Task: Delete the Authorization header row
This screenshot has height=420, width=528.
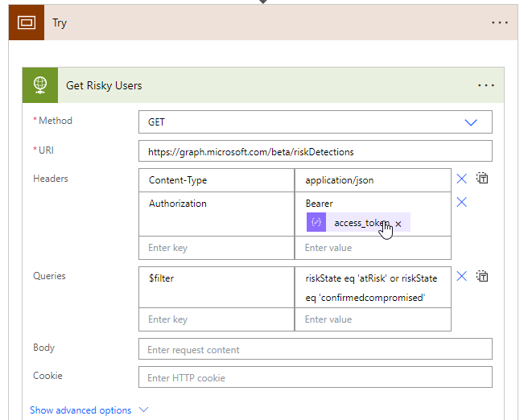Action: pos(462,203)
